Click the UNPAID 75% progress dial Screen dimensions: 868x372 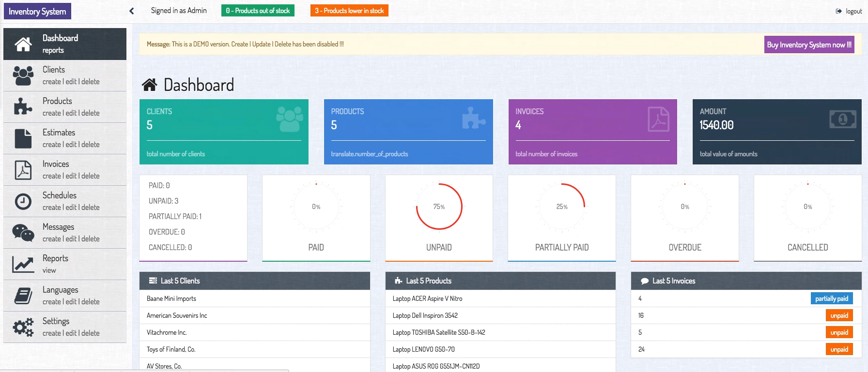coord(439,207)
